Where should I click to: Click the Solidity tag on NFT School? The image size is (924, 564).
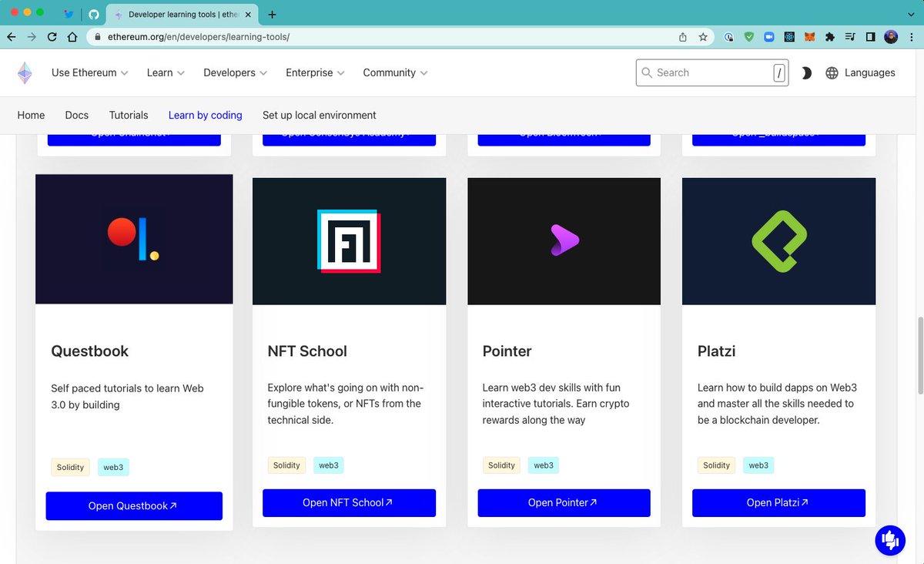pos(286,465)
